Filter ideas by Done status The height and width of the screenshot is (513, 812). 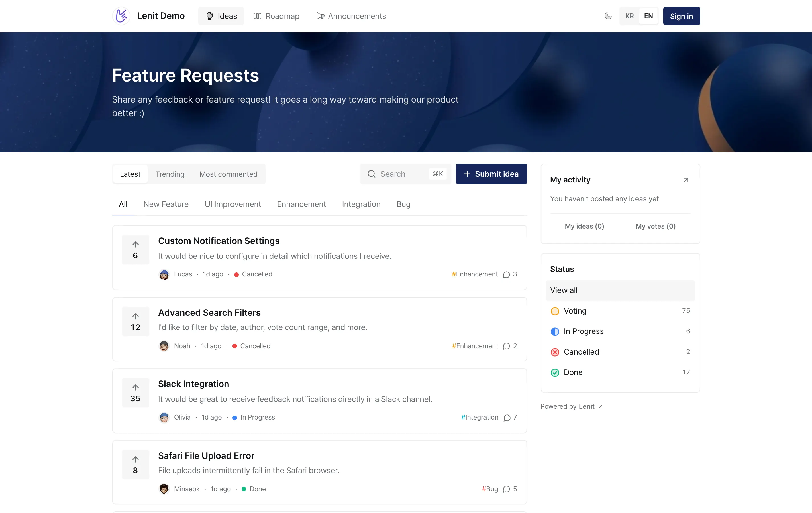point(620,372)
